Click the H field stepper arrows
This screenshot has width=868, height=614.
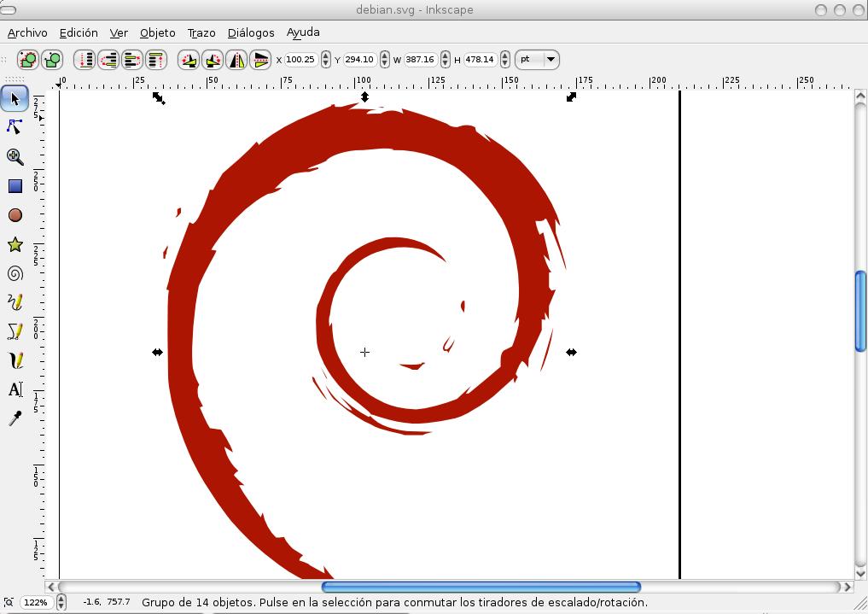[505, 59]
